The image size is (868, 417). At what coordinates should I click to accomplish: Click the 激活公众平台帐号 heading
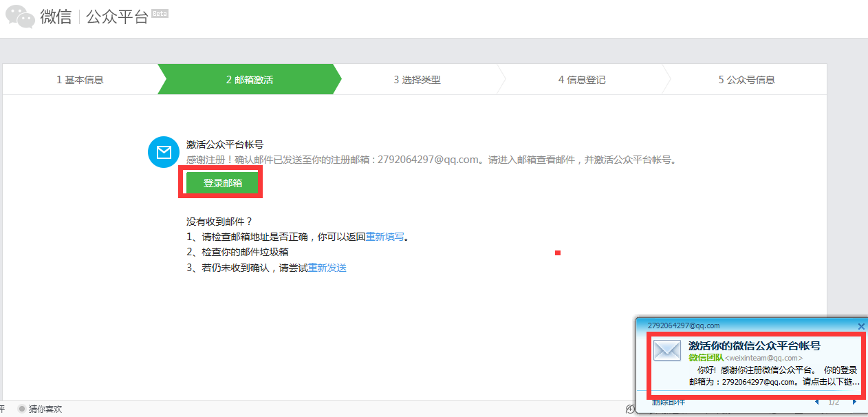click(225, 145)
